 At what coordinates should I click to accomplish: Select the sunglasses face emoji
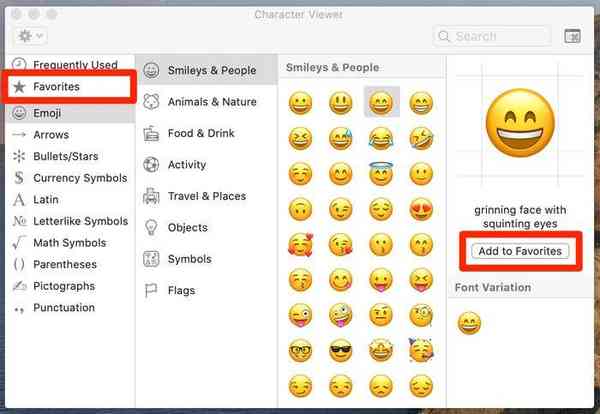pos(341,350)
